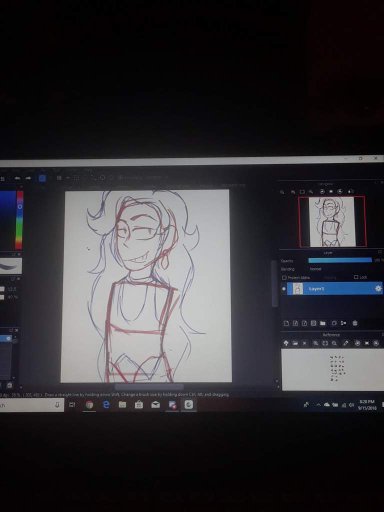Image resolution: width=384 pixels, height=512 pixels.
Task: Create a new layer folder
Action: pos(322,323)
